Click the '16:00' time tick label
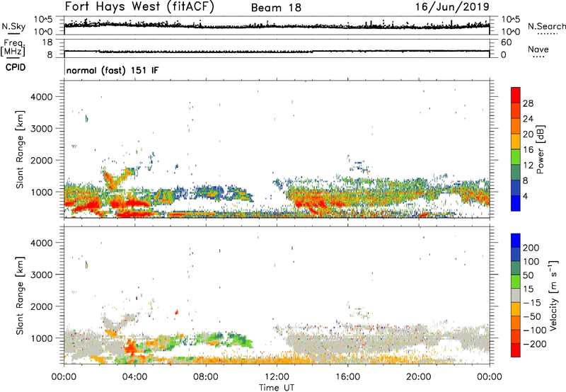Image resolution: width=566 pixels, height=392 pixels. point(347,377)
